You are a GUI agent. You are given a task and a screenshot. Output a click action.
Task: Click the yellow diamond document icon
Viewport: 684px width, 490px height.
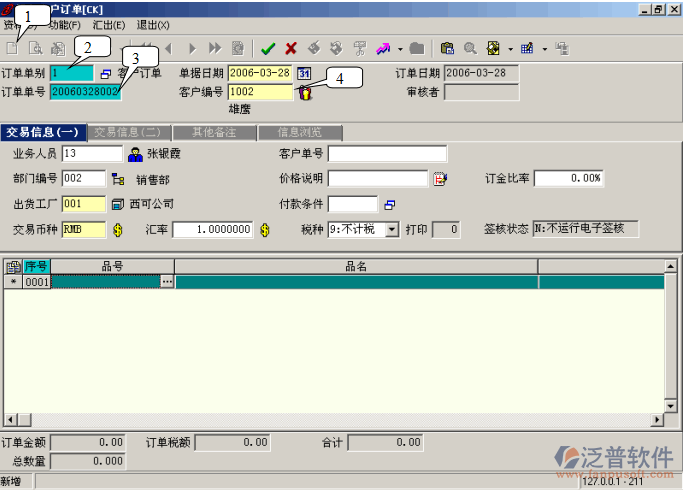coord(493,48)
